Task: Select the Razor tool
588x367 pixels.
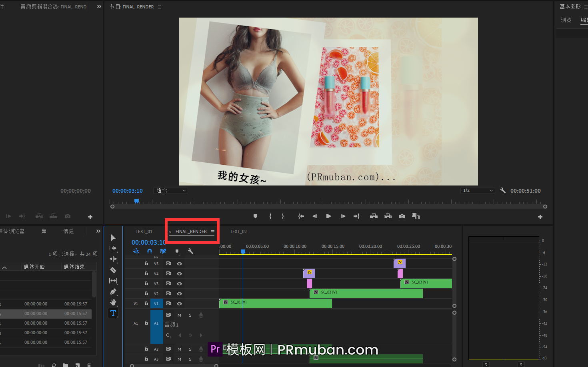Action: (x=113, y=270)
